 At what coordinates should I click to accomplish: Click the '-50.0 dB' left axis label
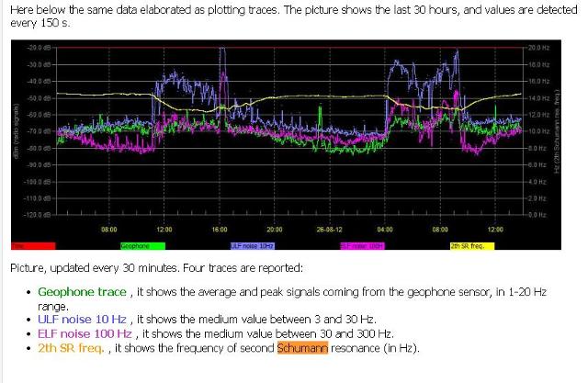point(39,98)
